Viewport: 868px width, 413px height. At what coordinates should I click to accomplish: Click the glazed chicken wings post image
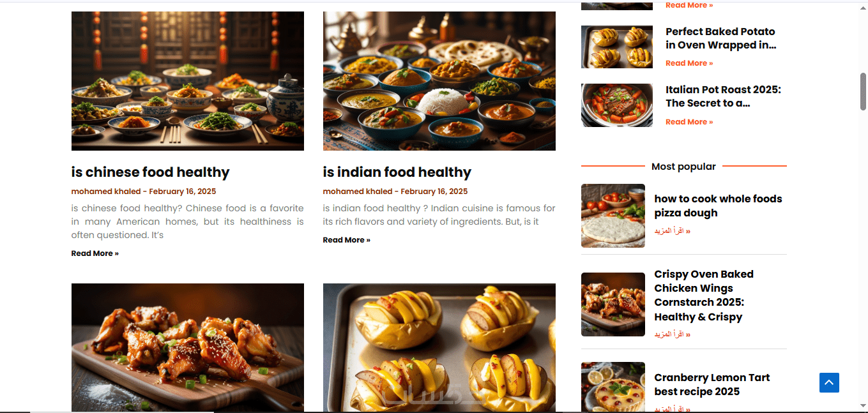[188, 348]
